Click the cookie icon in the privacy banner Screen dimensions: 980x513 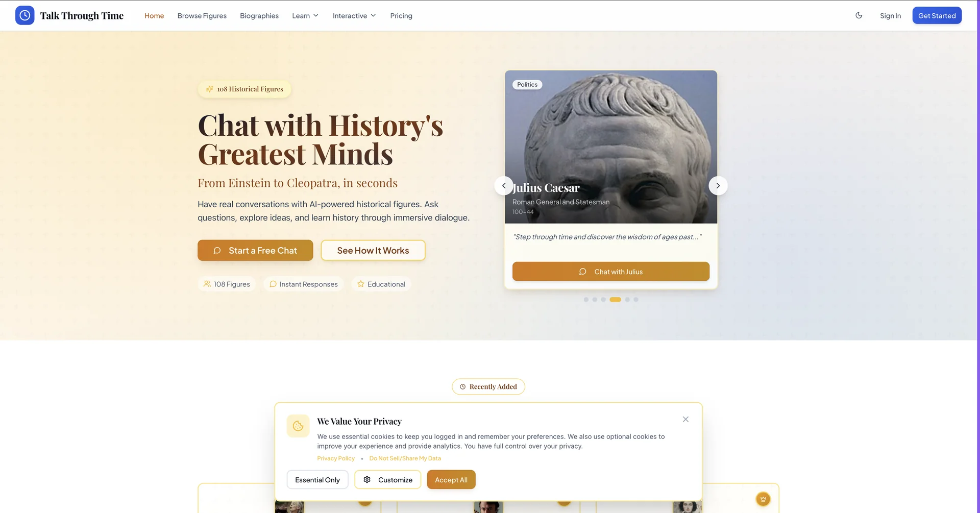coord(298,426)
